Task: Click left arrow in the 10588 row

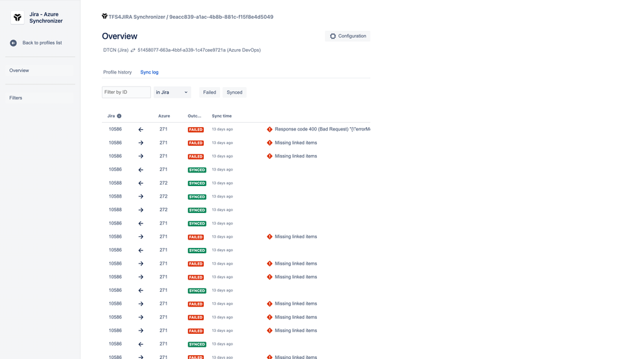Action: 141,183
